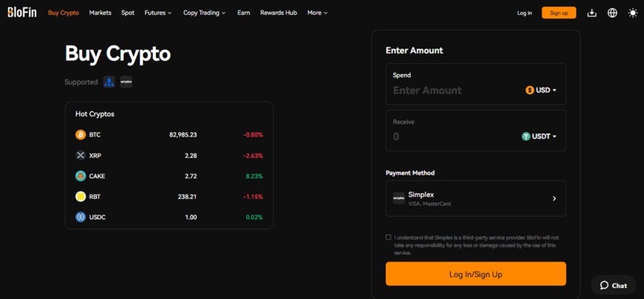Open the Chat support widget

pos(613,285)
